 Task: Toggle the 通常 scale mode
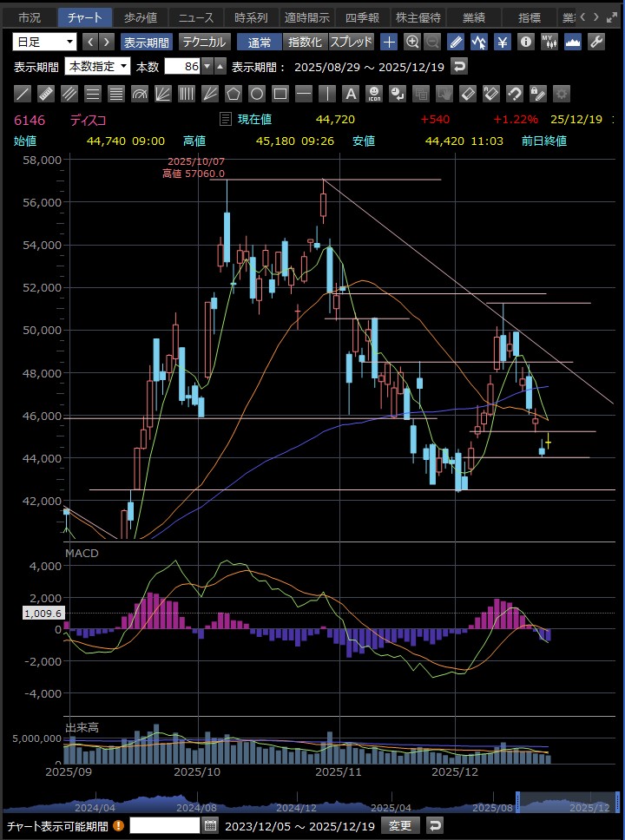pyautogui.click(x=259, y=42)
